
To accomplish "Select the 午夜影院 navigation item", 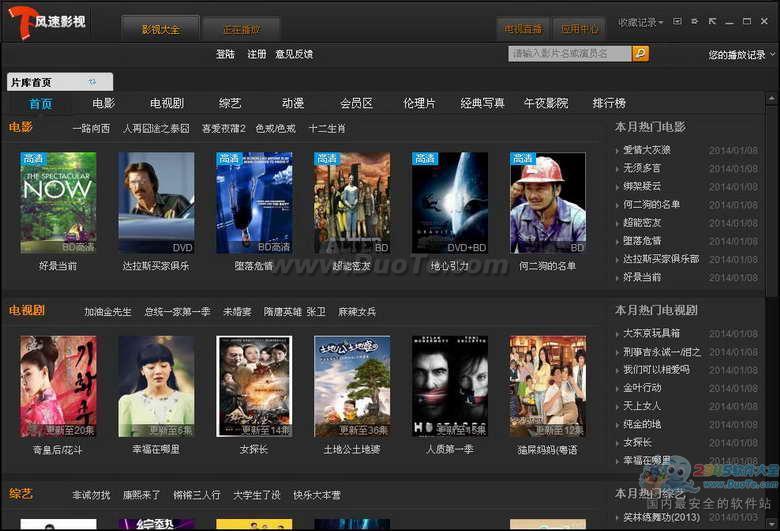I will 546,103.
